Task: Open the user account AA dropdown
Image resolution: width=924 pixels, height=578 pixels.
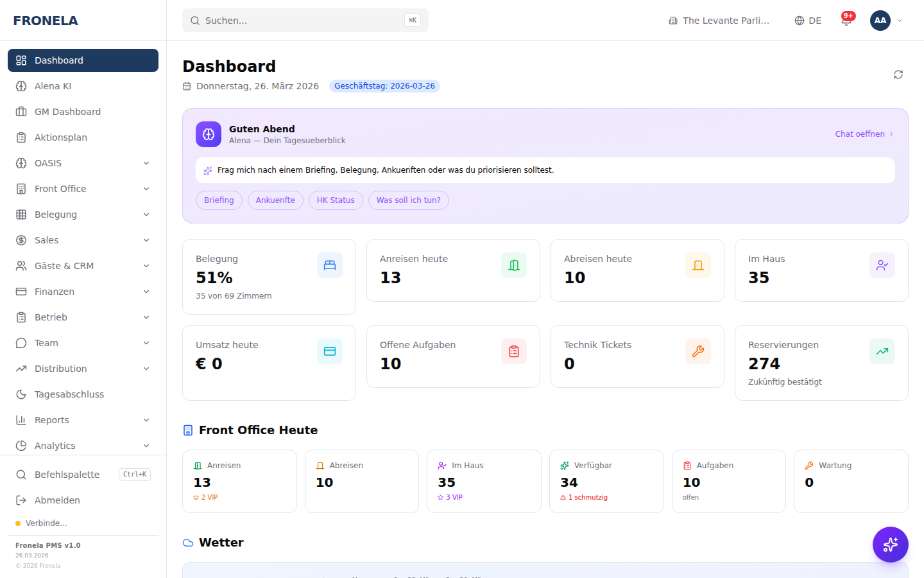Action: tap(880, 20)
